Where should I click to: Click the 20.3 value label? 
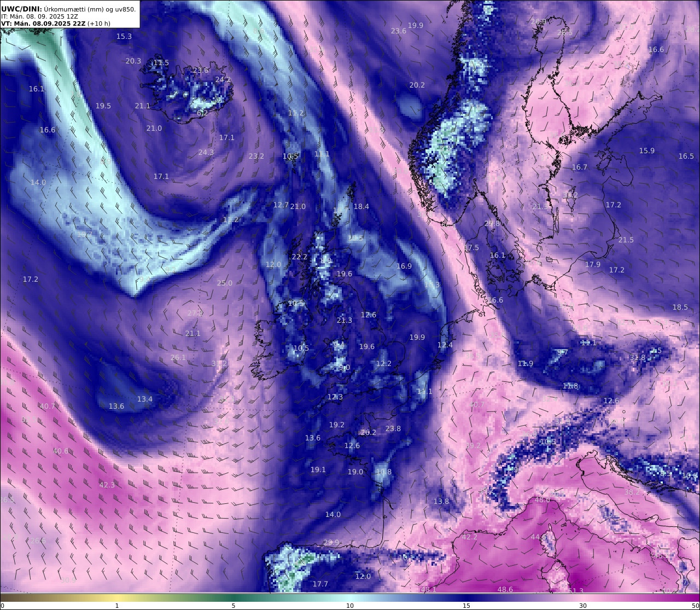pos(133,61)
